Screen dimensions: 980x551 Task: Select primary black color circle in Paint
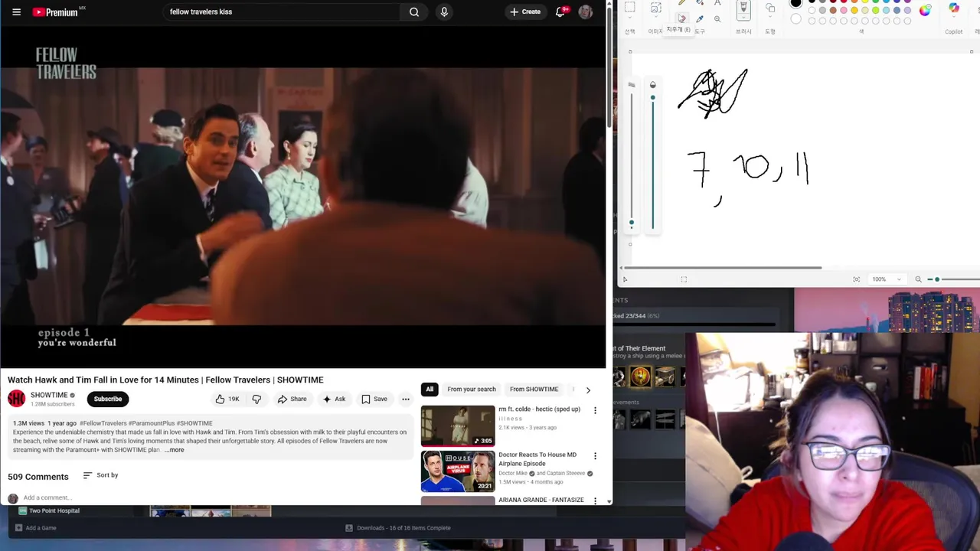[796, 3]
